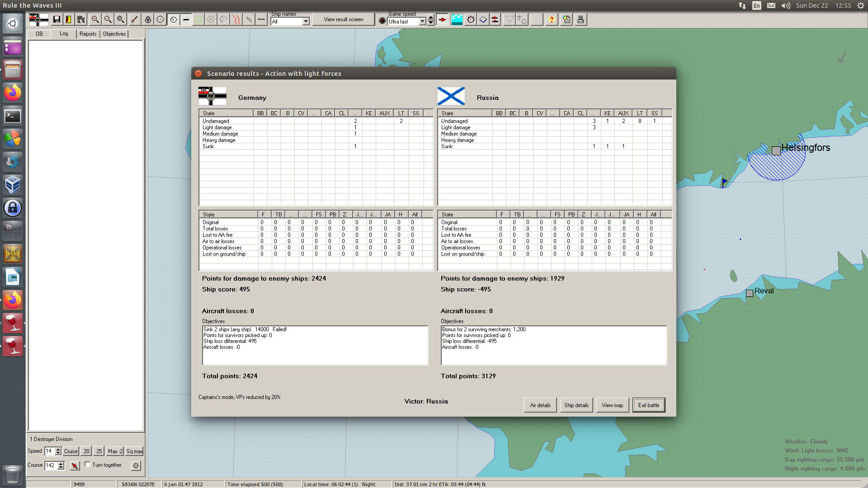868x488 pixels.
Task: Open the mail envelope indicator in the top bar
Action: coord(771,5)
